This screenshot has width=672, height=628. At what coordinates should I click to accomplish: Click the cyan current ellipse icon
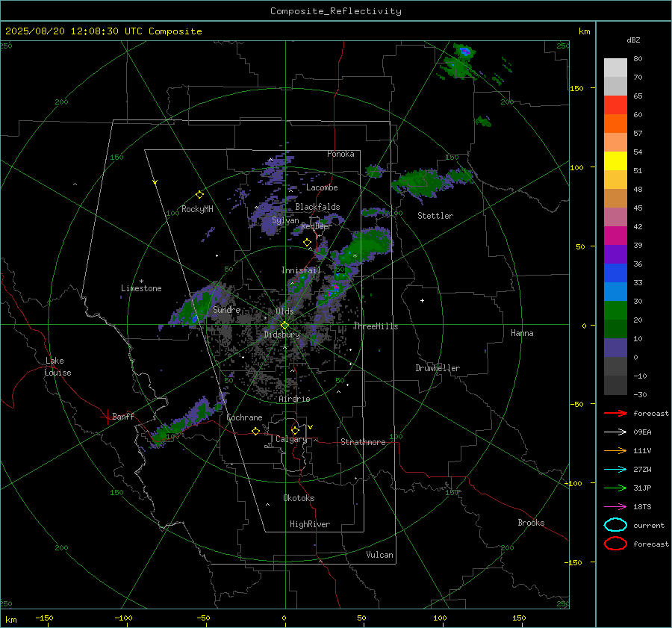coord(615,525)
